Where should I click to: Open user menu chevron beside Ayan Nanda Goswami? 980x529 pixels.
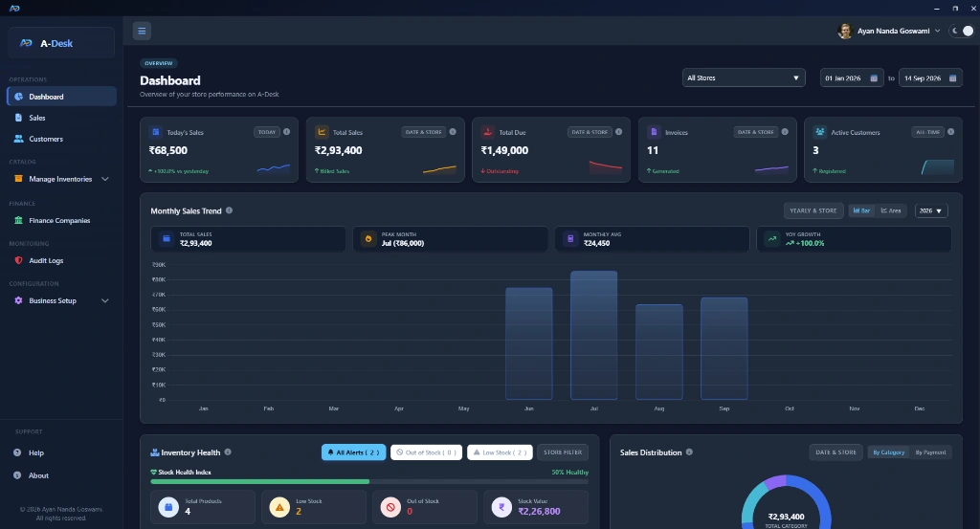937,32
